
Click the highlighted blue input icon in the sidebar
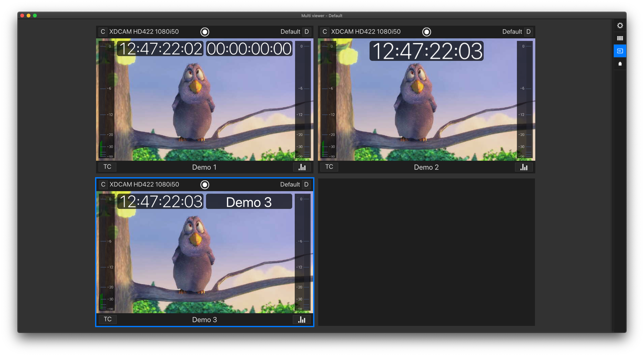point(620,51)
